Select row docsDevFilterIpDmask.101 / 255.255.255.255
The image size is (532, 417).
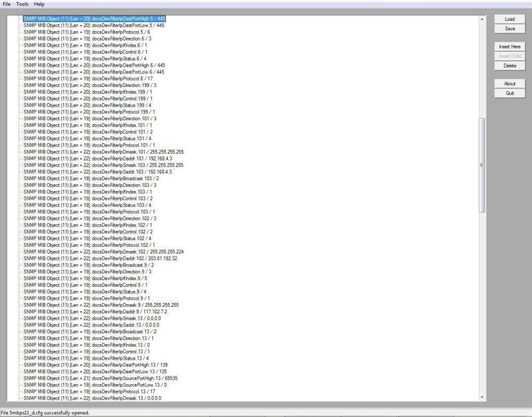[x=103, y=152]
